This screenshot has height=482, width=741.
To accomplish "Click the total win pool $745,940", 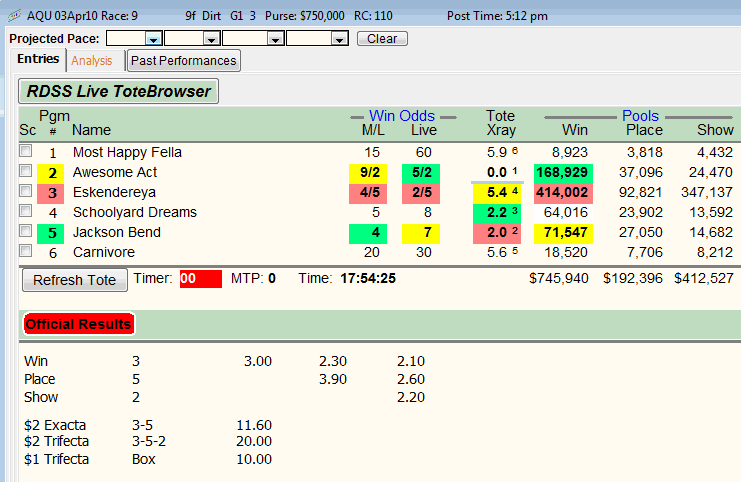I will (559, 278).
